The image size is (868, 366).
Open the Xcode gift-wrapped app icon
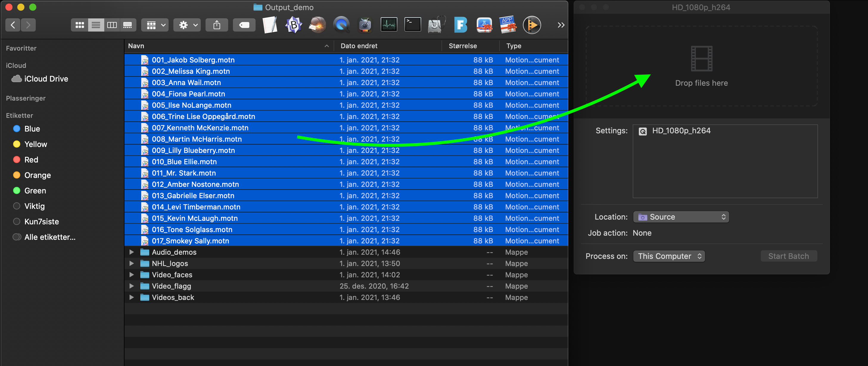pyautogui.click(x=484, y=25)
